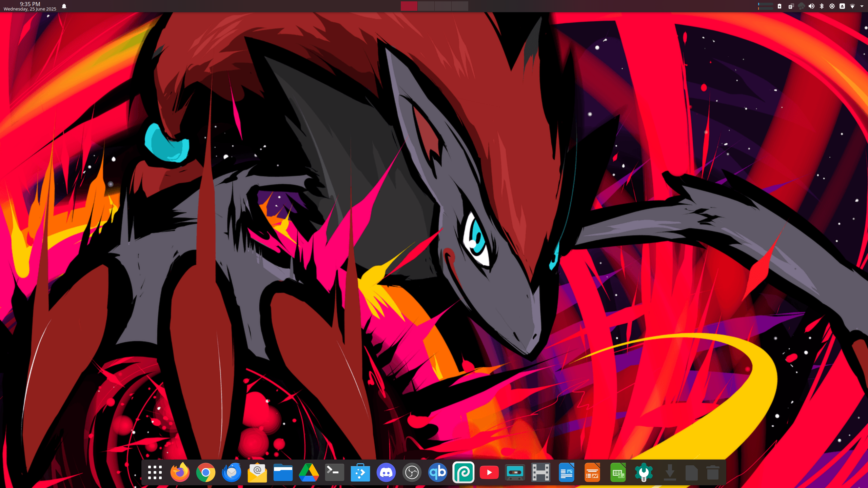Image resolution: width=868 pixels, height=488 pixels.
Task: Open qBittorrent from the dock
Action: click(x=438, y=472)
